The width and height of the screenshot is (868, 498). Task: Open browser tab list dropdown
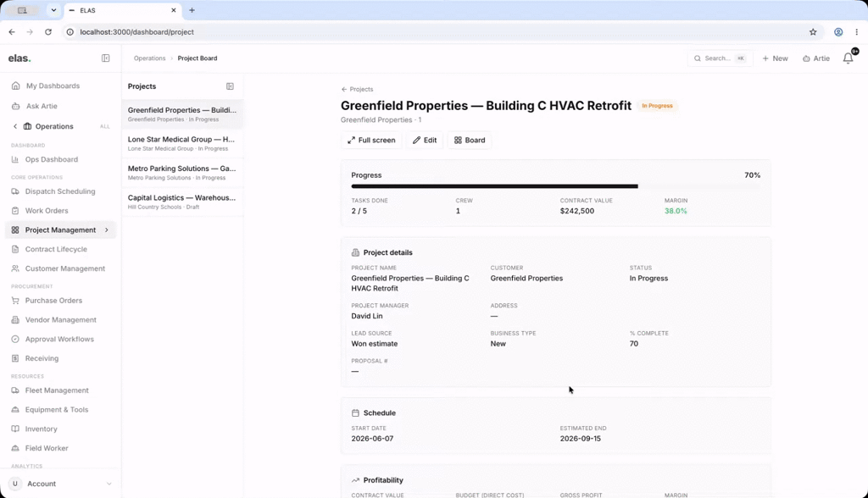point(53,10)
